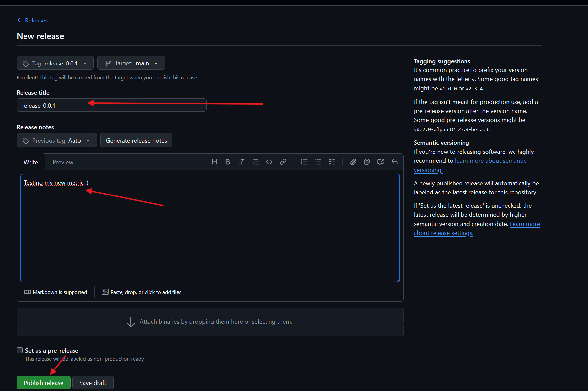588x391 pixels.
Task: Select the Write tab
Action: pyautogui.click(x=31, y=162)
